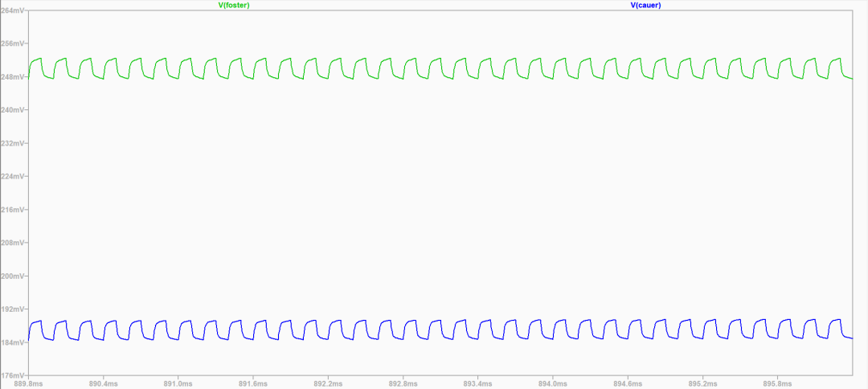868x389 pixels.
Task: Click the 248mV axis label
Action: 11,77
